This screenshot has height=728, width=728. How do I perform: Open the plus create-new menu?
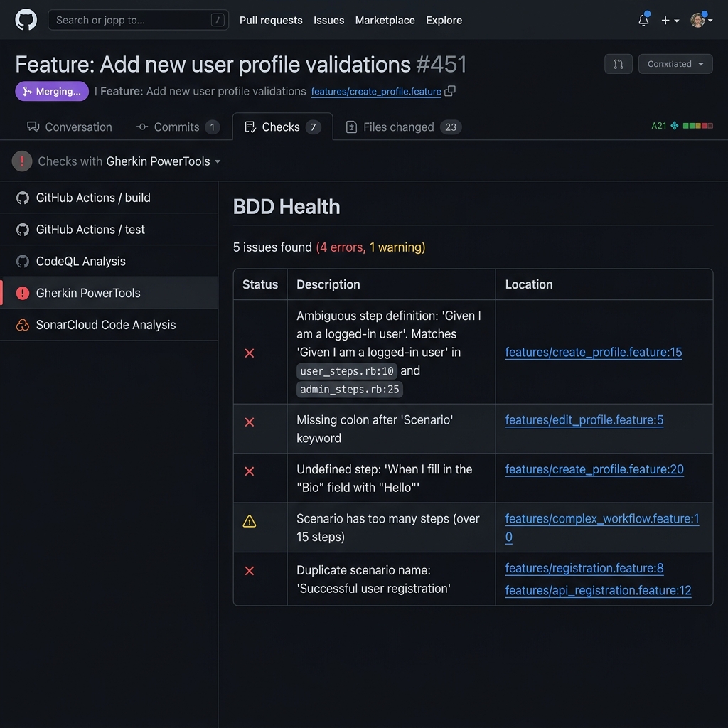[670, 21]
